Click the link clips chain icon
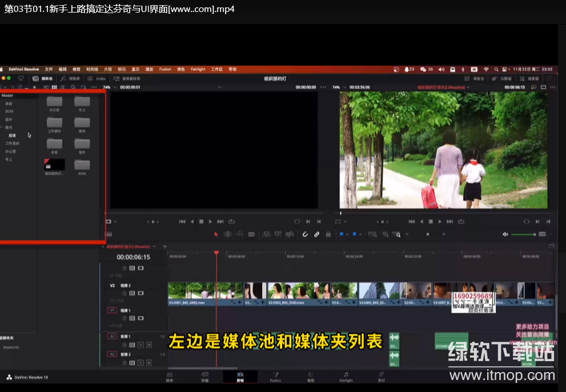 pyautogui.click(x=316, y=234)
